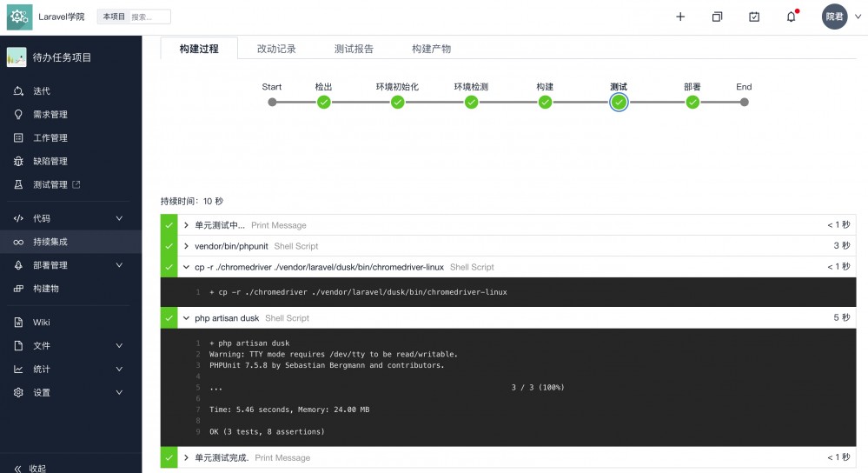Screen dimensions: 868x473
Task: Select 持续集成 infinity icon item
Action: [x=71, y=242]
